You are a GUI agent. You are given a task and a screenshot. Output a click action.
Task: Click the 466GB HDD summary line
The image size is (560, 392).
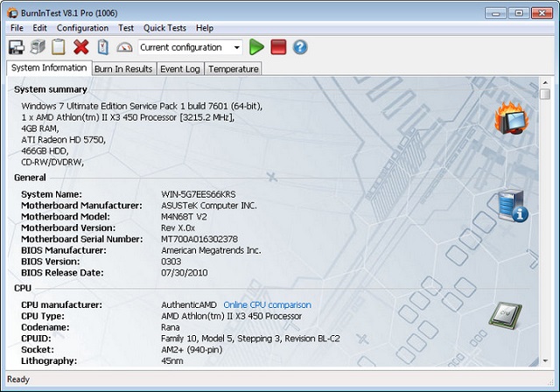45,150
